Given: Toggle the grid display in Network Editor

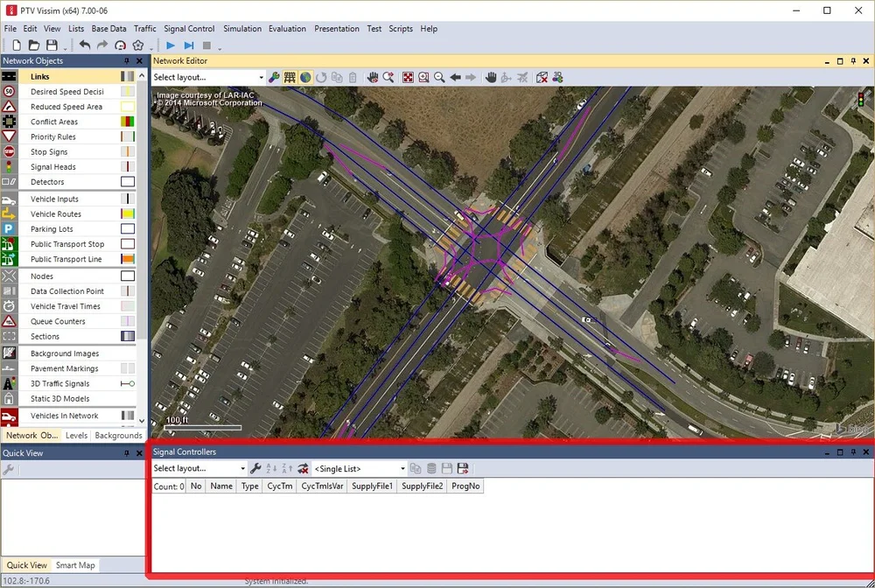Looking at the screenshot, I should 290,77.
